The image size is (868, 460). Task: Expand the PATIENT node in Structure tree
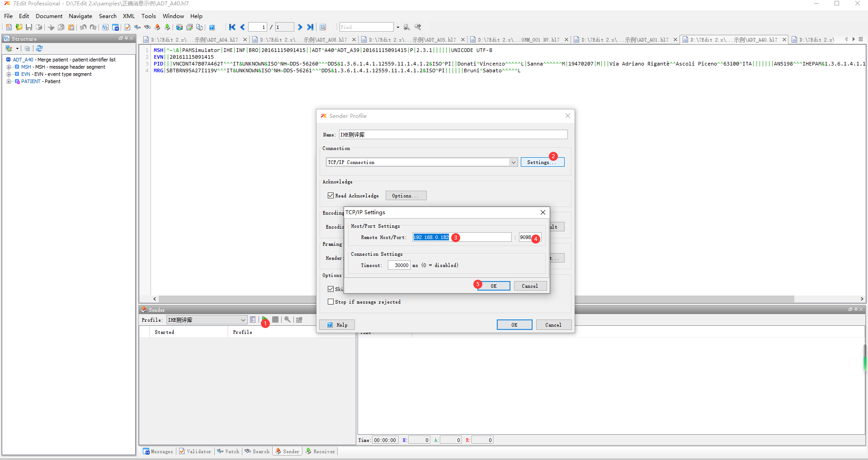(x=9, y=81)
